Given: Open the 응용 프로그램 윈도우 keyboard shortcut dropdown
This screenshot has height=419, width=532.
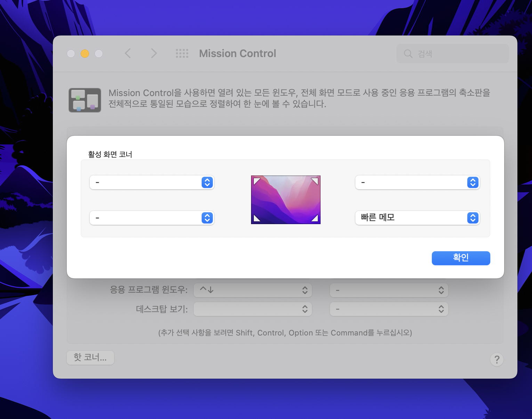Looking at the screenshot, I should 252,290.
